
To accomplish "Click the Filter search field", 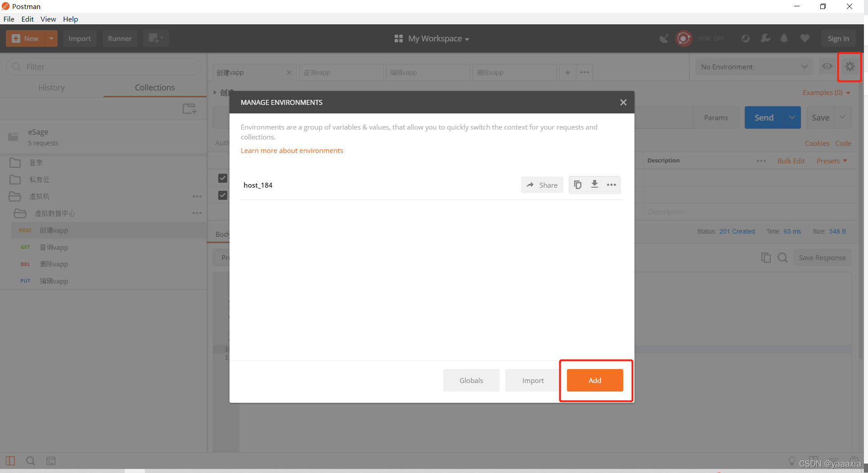I will point(103,67).
